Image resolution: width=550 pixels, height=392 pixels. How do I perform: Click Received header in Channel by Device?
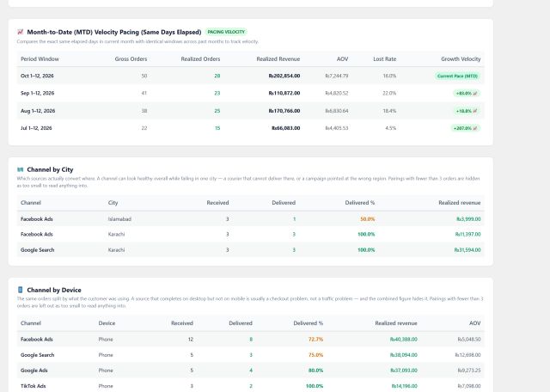pyautogui.click(x=182, y=323)
